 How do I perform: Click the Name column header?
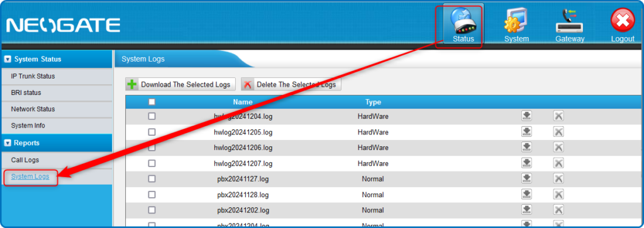[243, 102]
